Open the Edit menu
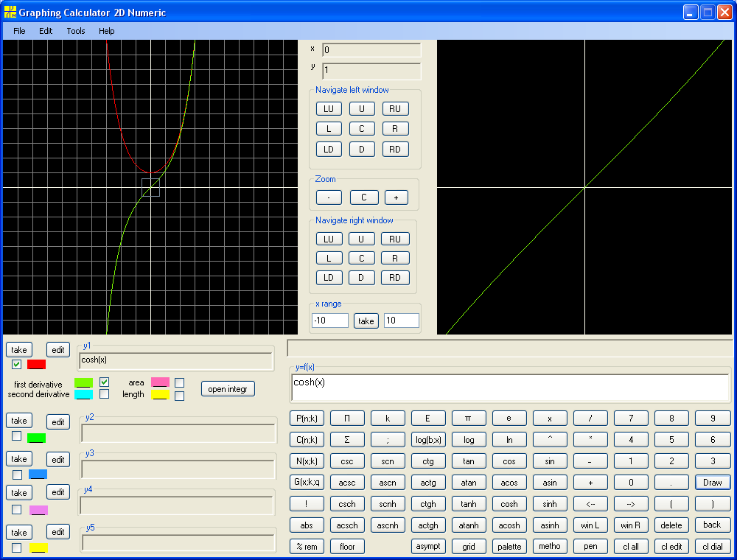The width and height of the screenshot is (737, 560). 46,31
